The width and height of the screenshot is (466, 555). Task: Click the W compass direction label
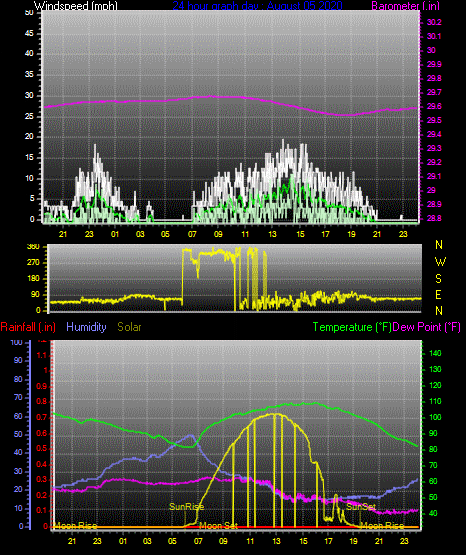440,262
